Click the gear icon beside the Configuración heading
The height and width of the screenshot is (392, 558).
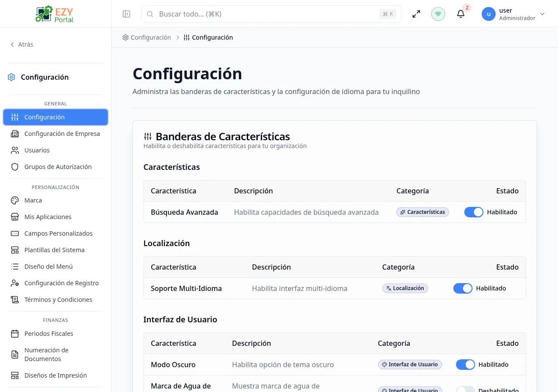pyautogui.click(x=11, y=77)
